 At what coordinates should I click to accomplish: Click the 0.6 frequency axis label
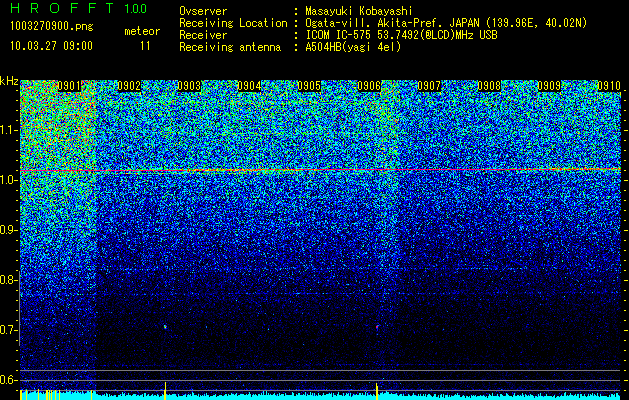point(8,380)
